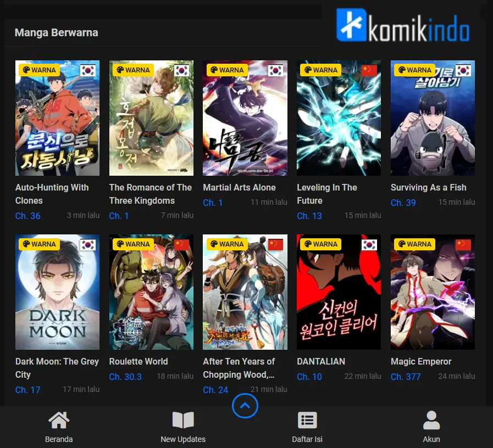Click Martial Arts Alone cover image
This screenshot has width=493, height=448.
click(245, 118)
